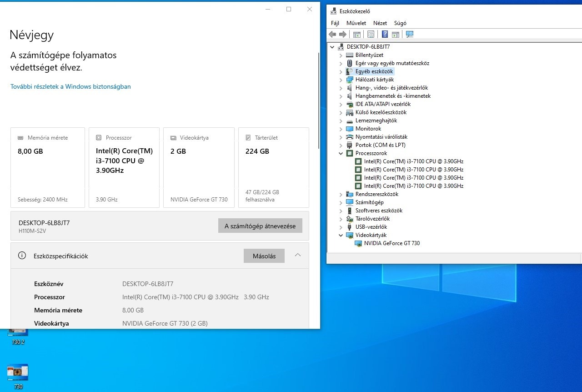Expand the Külső kezelőeszközök node arrow
The width and height of the screenshot is (582, 392).
pyautogui.click(x=341, y=112)
